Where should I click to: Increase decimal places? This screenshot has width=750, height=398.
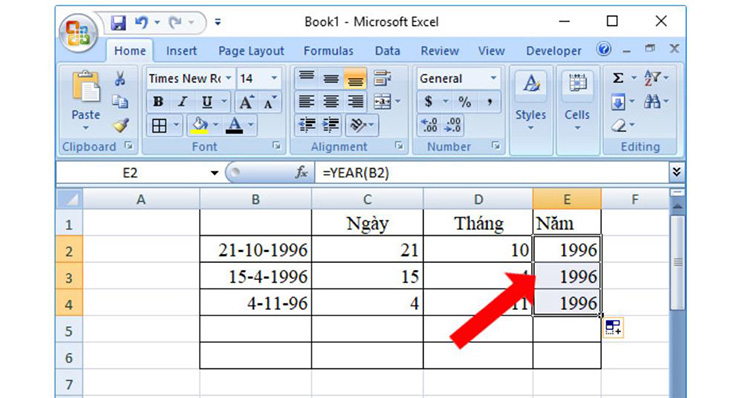(429, 125)
